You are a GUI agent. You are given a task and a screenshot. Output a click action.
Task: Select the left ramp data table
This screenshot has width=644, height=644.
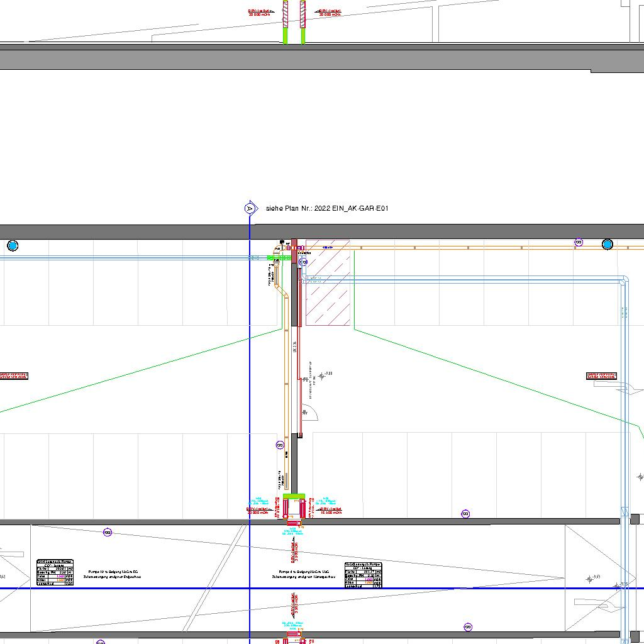55,573
